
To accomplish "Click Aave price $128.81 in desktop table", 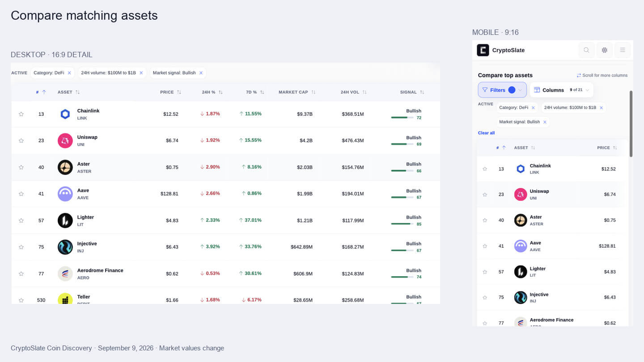I will point(169,194).
